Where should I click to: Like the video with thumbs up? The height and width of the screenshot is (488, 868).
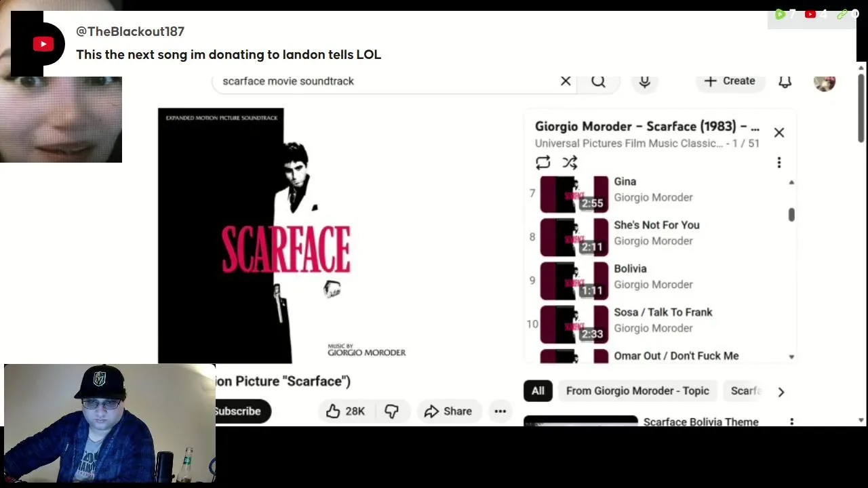tap(346, 411)
